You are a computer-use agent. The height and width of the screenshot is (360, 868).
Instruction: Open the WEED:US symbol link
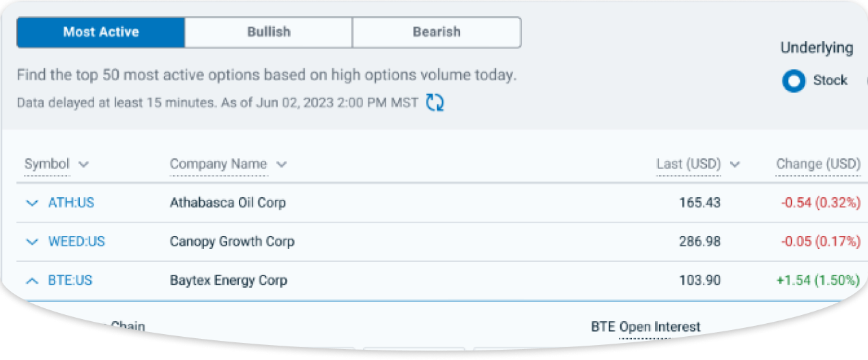[76, 242]
